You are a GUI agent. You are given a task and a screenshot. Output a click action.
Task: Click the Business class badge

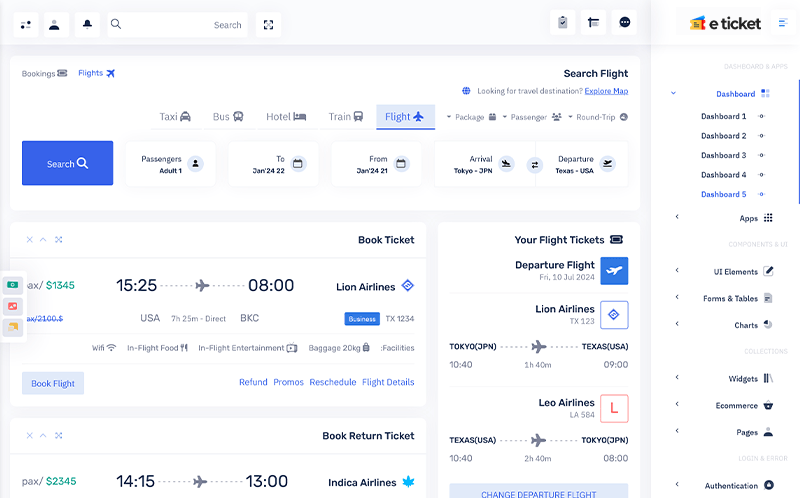[362, 319]
